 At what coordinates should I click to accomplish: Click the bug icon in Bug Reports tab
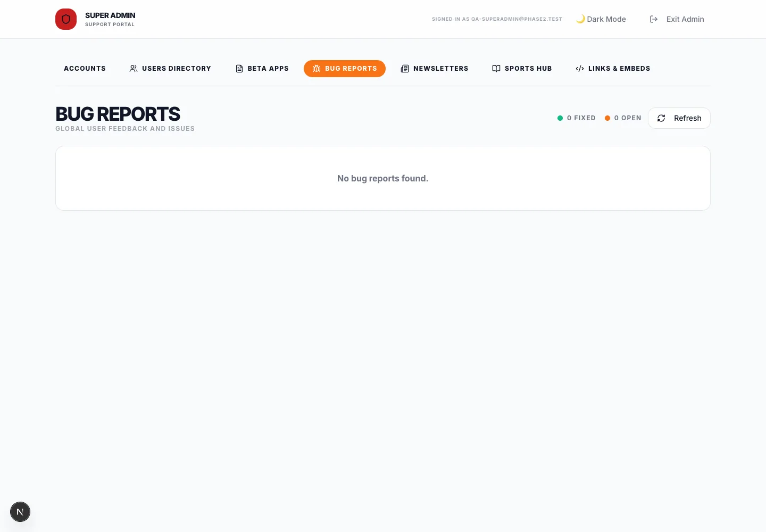tap(317, 69)
